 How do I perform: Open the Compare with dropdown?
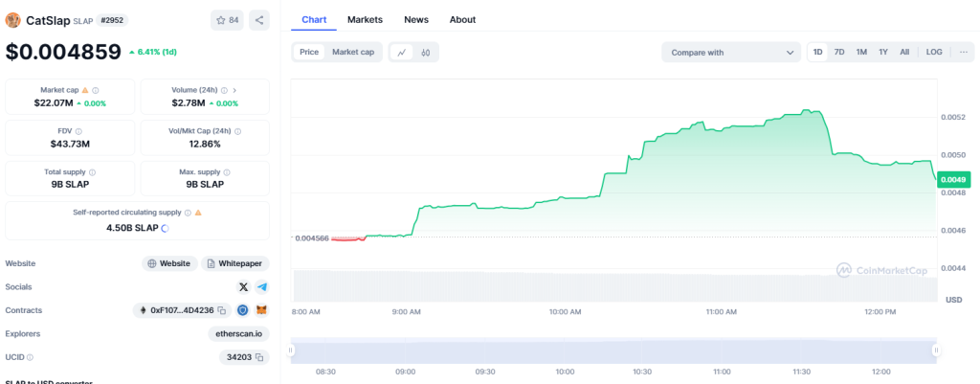730,53
